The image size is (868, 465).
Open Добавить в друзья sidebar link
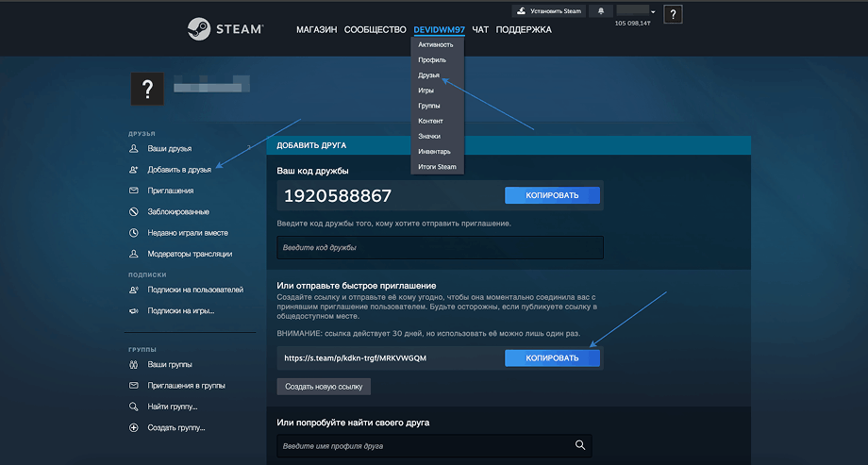179,170
